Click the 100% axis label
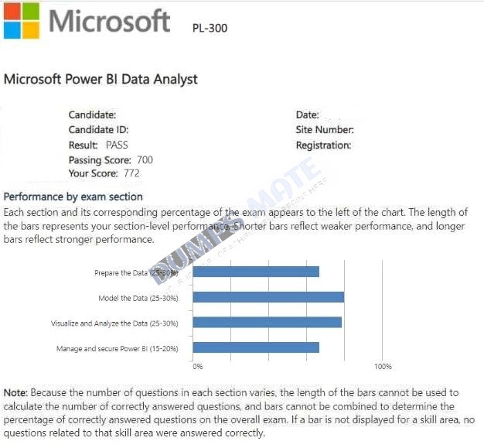The height and width of the screenshot is (448, 484). [x=383, y=367]
